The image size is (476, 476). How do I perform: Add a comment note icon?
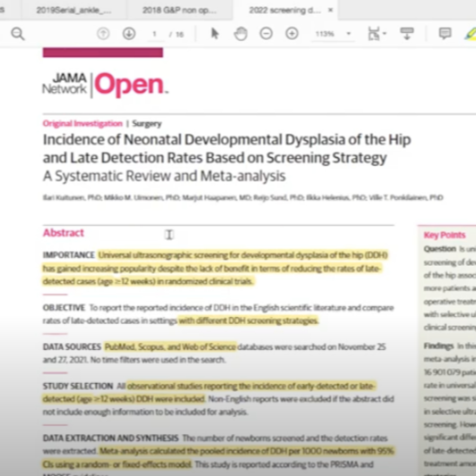pyautogui.click(x=445, y=33)
